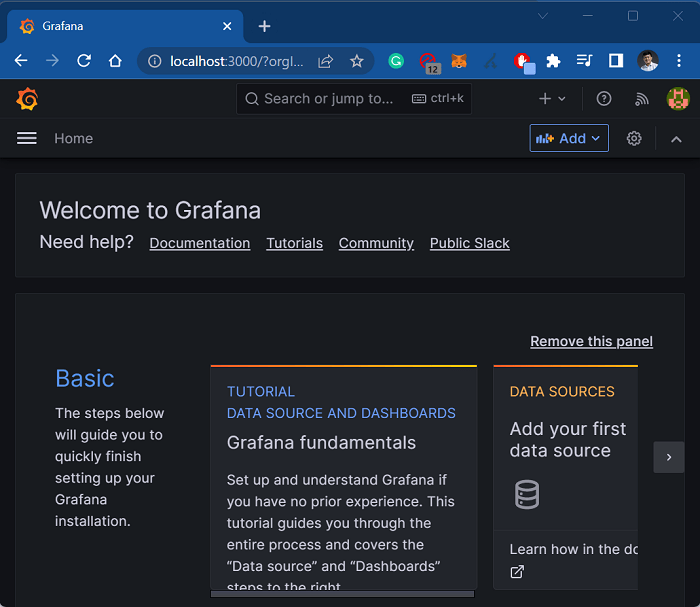This screenshot has width=700, height=607.
Task: Open the Public Slack link
Action: [469, 243]
